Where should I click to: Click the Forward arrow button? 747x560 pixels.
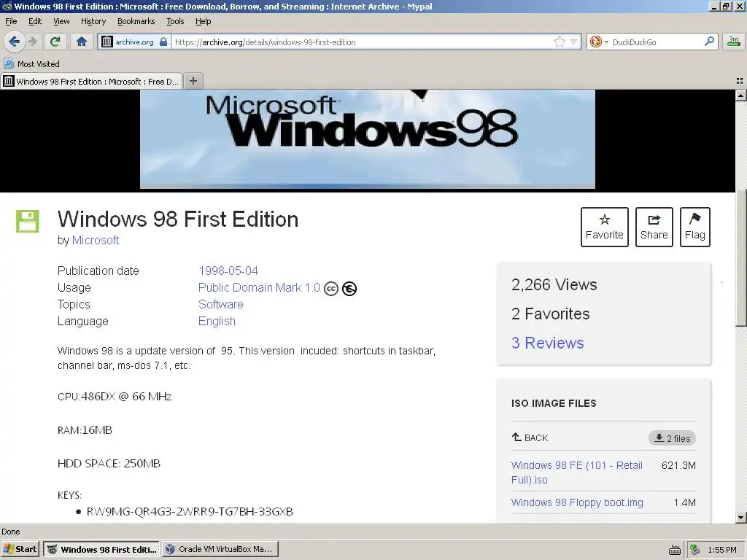point(32,42)
